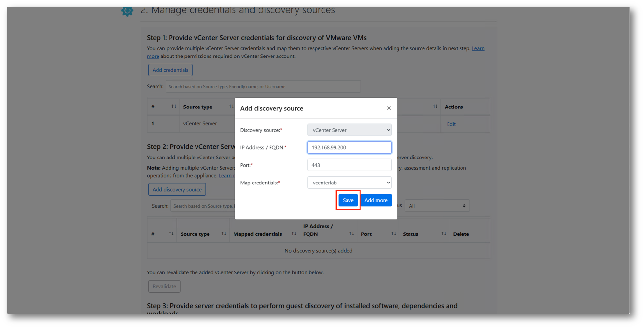The height and width of the screenshot is (328, 644).
Task: Click the gear icon beside section heading
Action: point(127,11)
